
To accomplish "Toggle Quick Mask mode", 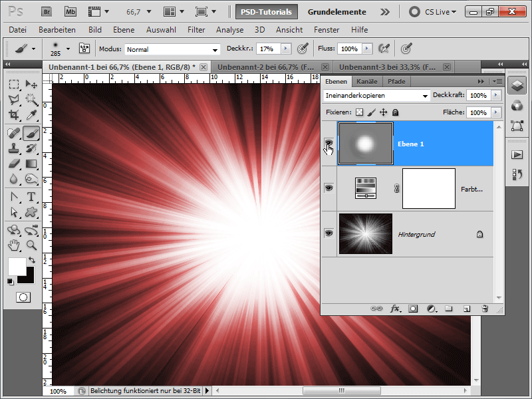I will (x=23, y=297).
